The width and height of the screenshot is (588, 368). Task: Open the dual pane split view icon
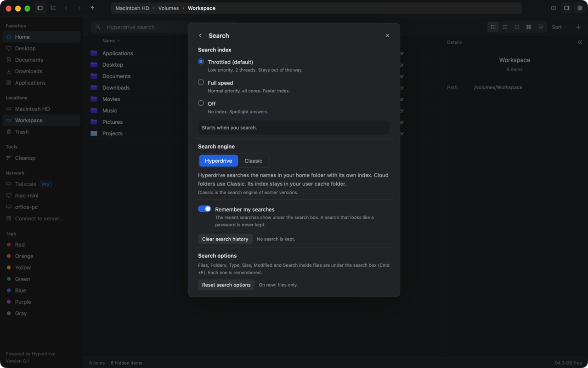point(554,8)
